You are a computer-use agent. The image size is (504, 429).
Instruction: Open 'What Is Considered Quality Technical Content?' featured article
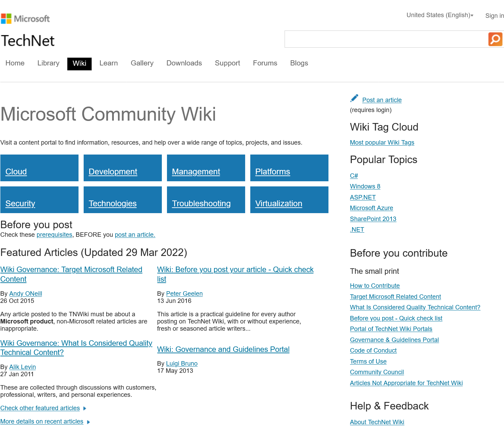[x=76, y=348]
